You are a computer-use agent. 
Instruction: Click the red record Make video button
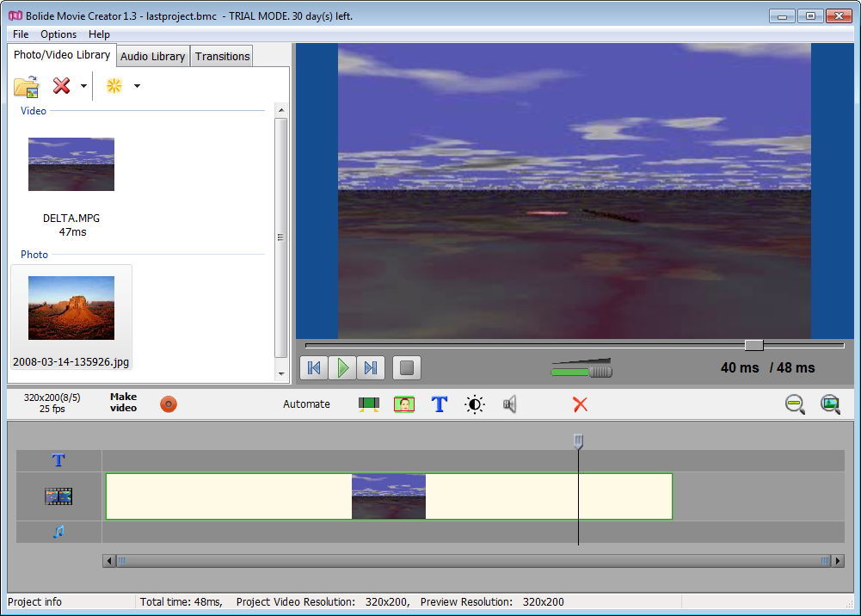[169, 404]
